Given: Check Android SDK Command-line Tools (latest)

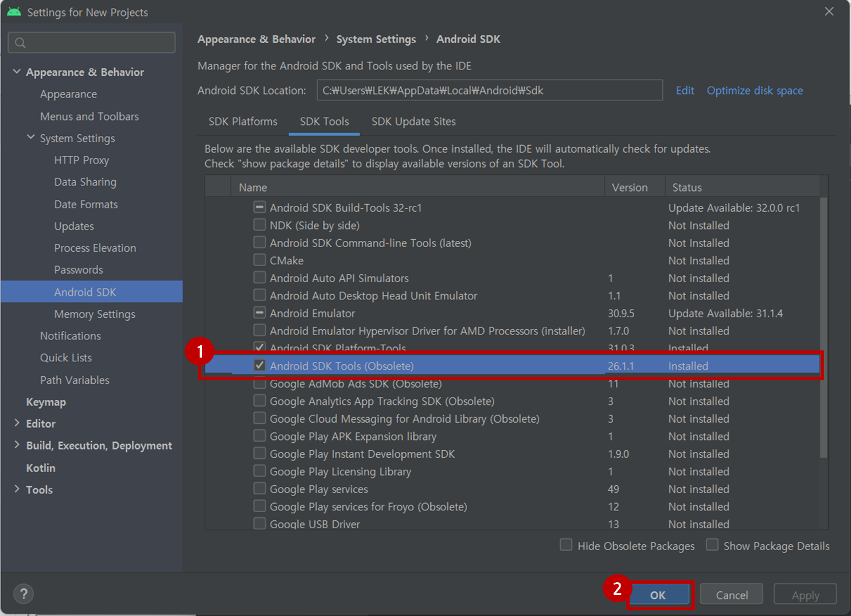Looking at the screenshot, I should pos(260,243).
